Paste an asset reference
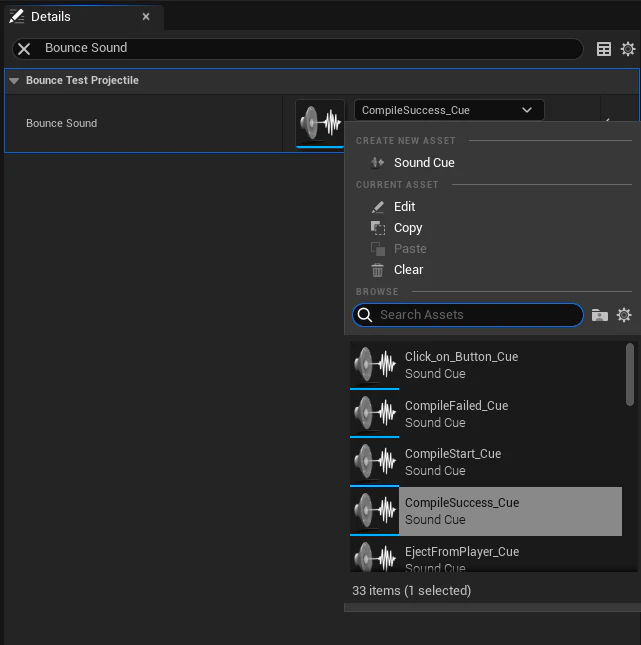 click(x=410, y=248)
